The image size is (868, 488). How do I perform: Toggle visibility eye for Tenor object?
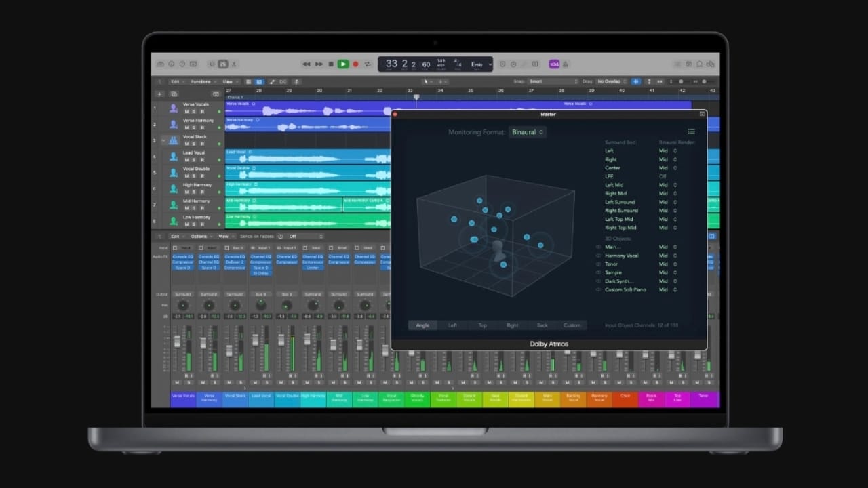point(599,264)
